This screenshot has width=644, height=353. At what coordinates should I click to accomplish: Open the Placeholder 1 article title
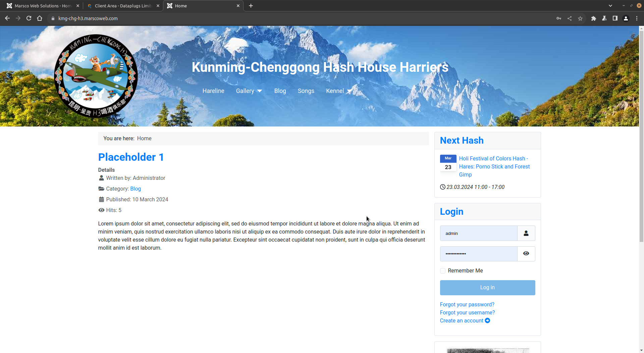[x=131, y=157]
